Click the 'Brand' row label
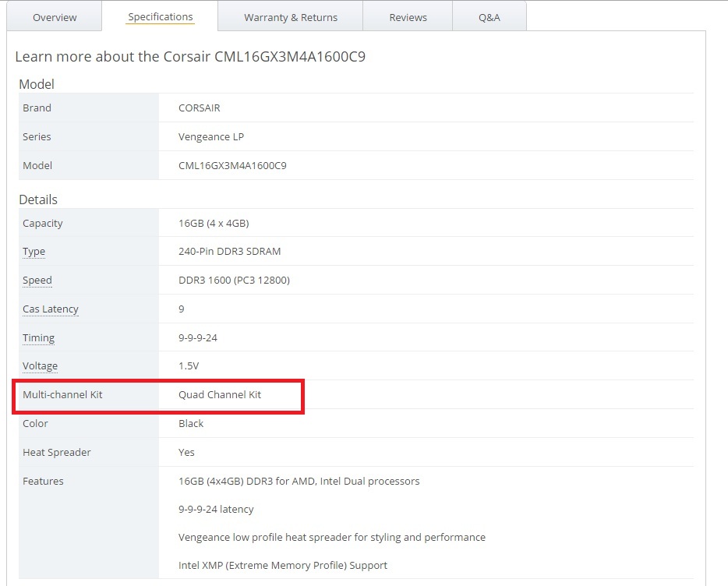The width and height of the screenshot is (728, 586). [37, 108]
